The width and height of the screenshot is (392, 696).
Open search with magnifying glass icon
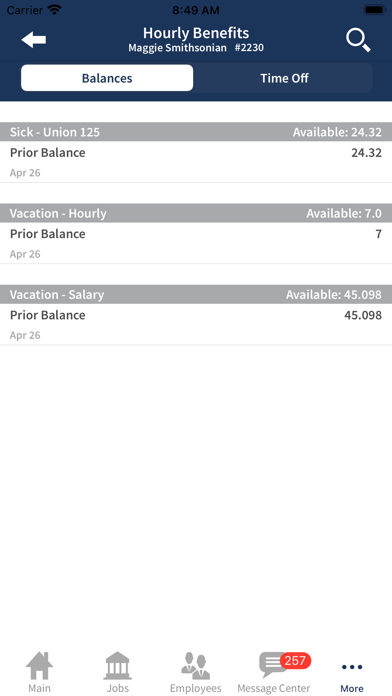click(358, 40)
